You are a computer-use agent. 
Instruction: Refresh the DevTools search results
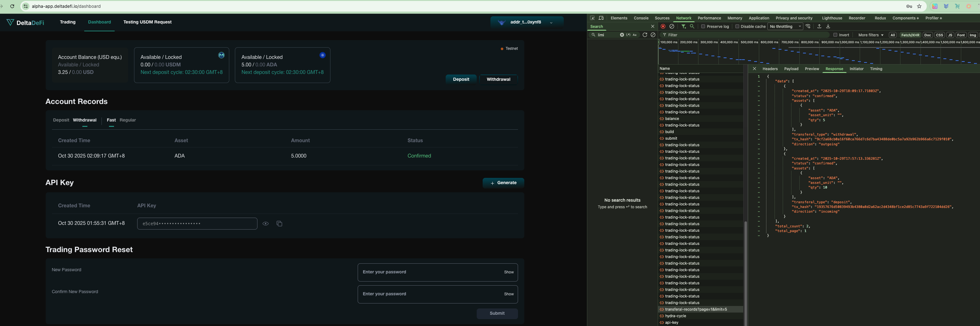(x=645, y=35)
